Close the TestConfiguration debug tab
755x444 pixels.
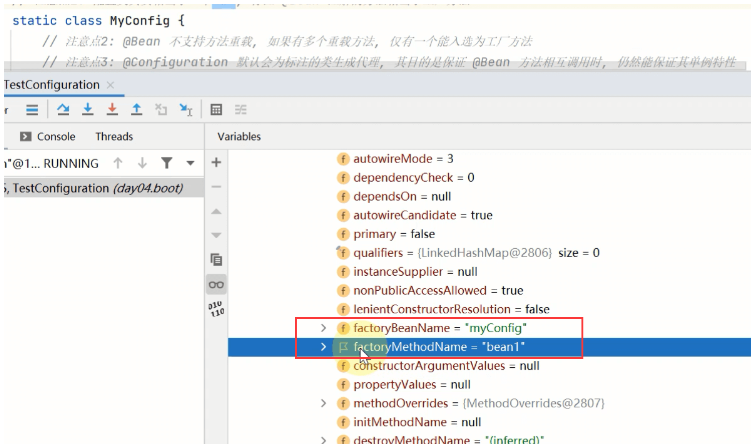click(110, 85)
